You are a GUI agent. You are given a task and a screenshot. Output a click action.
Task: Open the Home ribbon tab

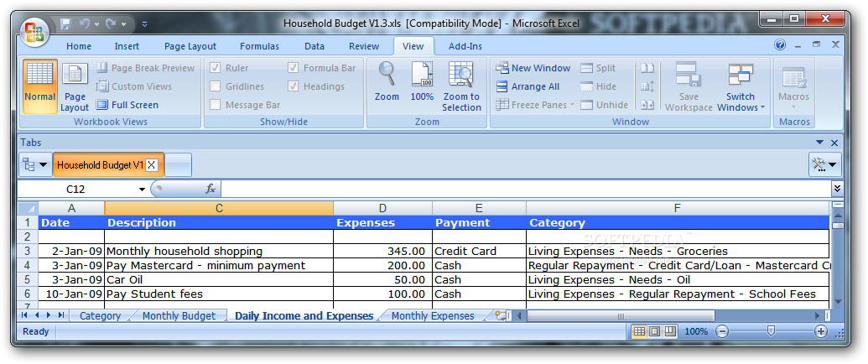coord(79,46)
